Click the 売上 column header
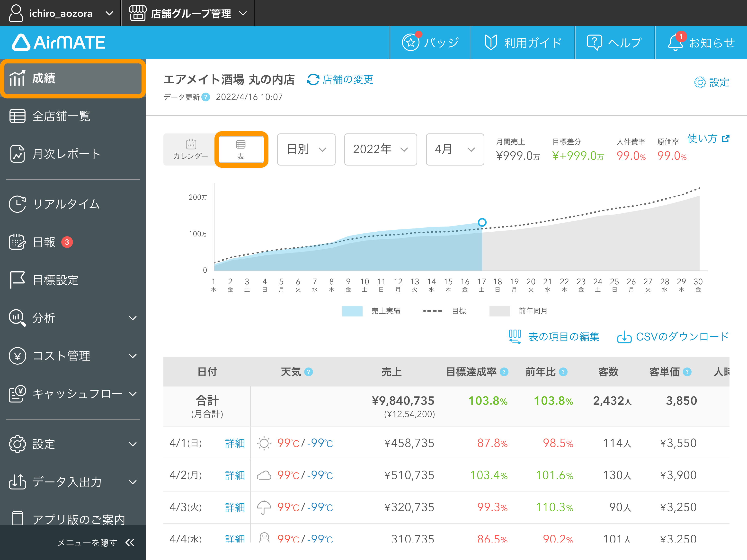This screenshot has width=747, height=560. click(391, 372)
